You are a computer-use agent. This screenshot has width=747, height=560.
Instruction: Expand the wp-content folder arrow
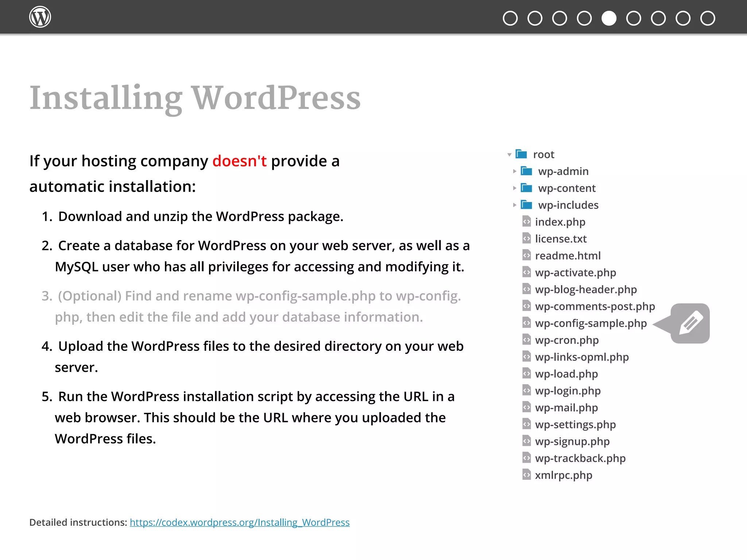[x=514, y=188]
